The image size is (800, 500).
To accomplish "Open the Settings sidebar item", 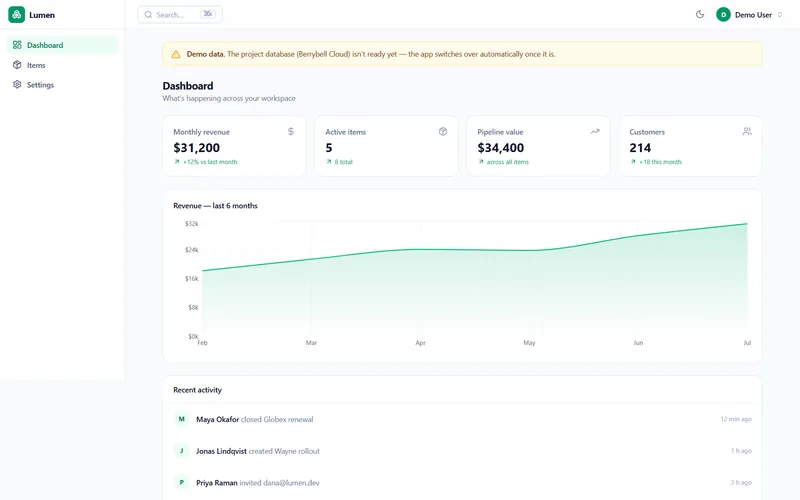I will pyautogui.click(x=62, y=85).
